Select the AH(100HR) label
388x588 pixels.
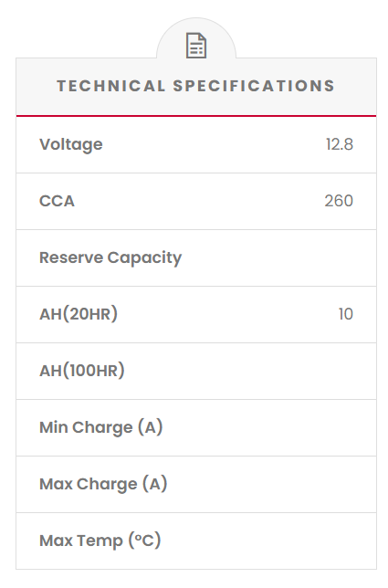82,371
